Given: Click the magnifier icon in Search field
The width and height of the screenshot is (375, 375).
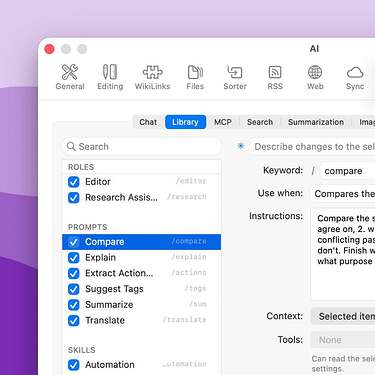Looking at the screenshot, I should [x=71, y=146].
